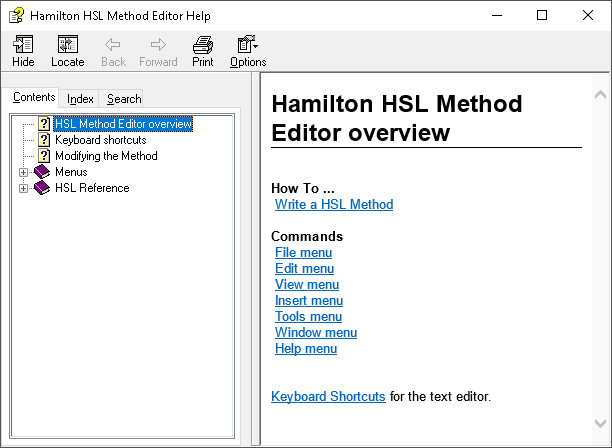Open the Insert menu link
The width and height of the screenshot is (612, 448).
coord(309,300)
